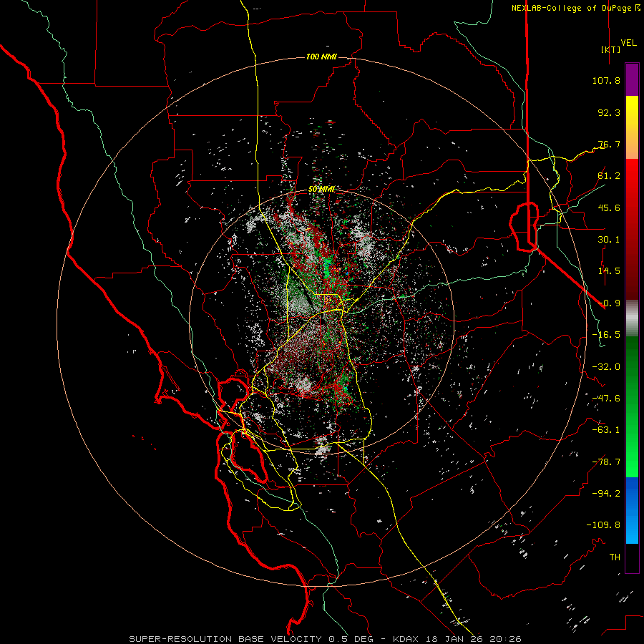Click the -94.2 velocity scale value
This screenshot has height=644, width=644.
pos(606,494)
